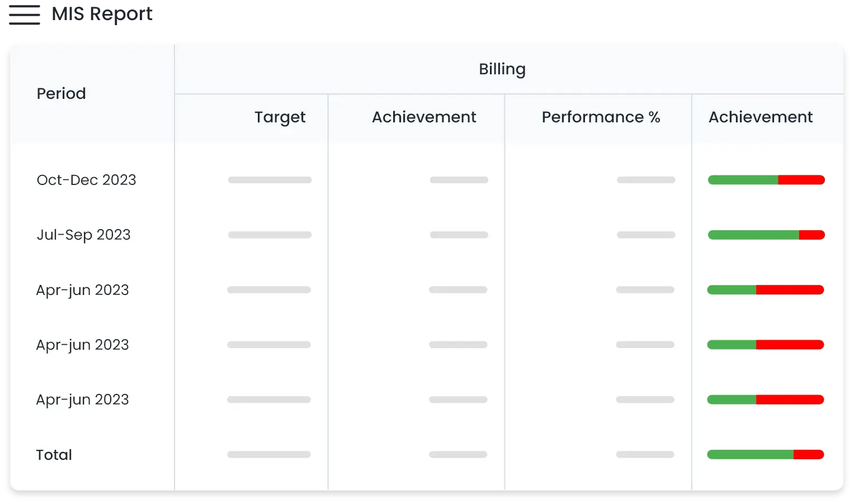Open the hamburger menu icon
Screen dimensions: 854x504
tap(25, 15)
